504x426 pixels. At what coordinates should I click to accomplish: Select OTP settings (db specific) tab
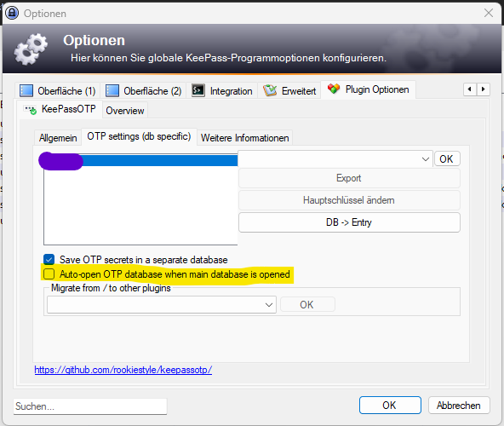[x=139, y=136]
